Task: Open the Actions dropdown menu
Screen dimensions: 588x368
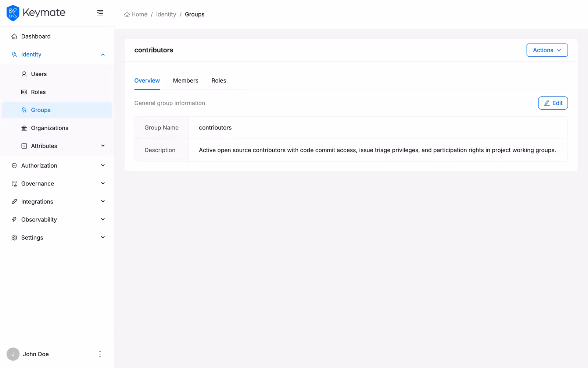Action: (x=547, y=50)
